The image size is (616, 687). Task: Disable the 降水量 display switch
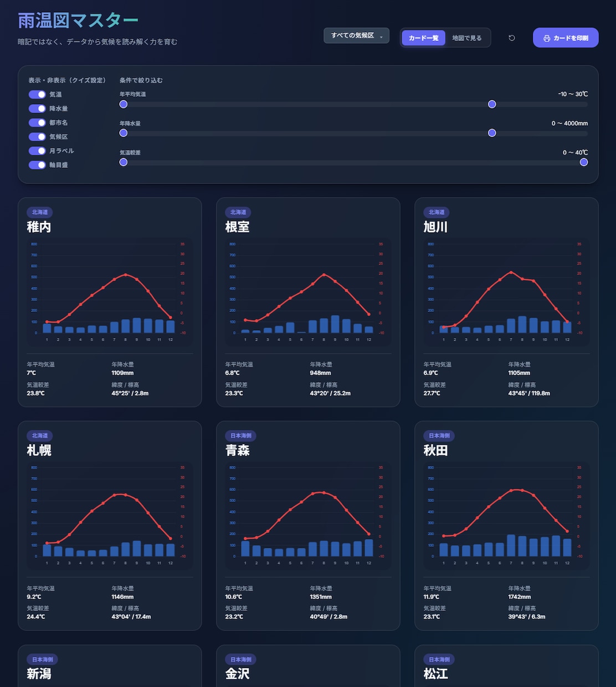coord(37,109)
